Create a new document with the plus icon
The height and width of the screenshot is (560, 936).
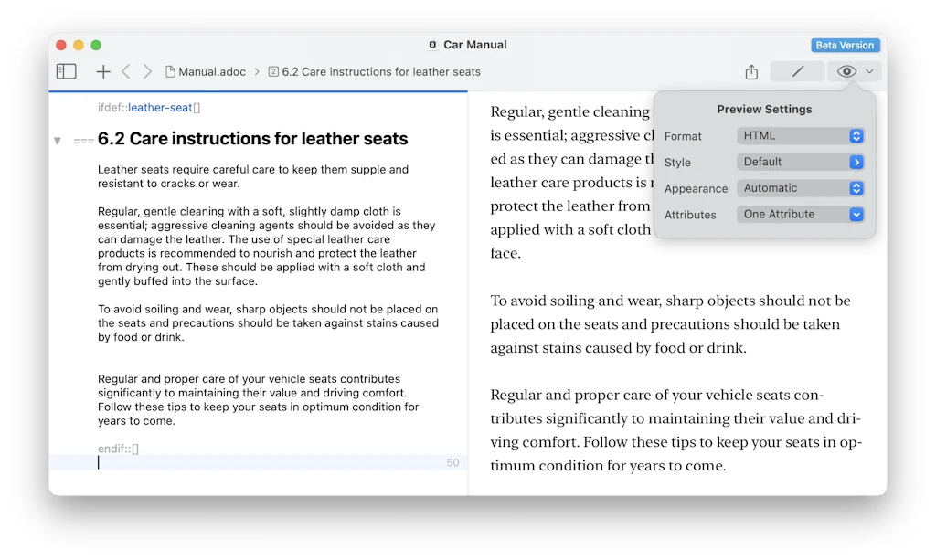point(102,70)
